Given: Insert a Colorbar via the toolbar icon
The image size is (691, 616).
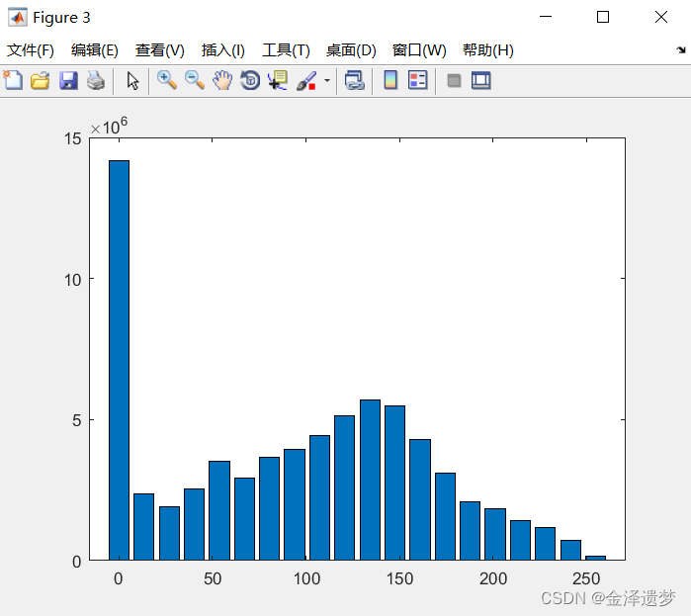Looking at the screenshot, I should tap(390, 80).
